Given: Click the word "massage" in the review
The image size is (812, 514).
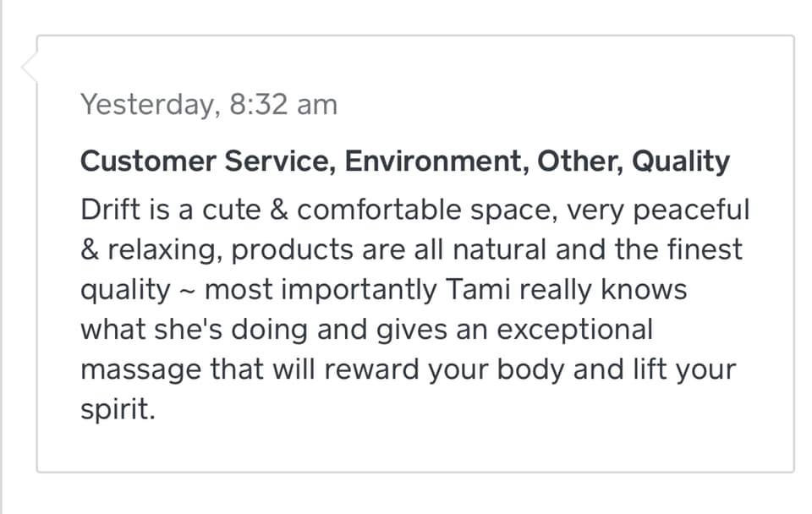Looking at the screenshot, I should click(x=140, y=370).
